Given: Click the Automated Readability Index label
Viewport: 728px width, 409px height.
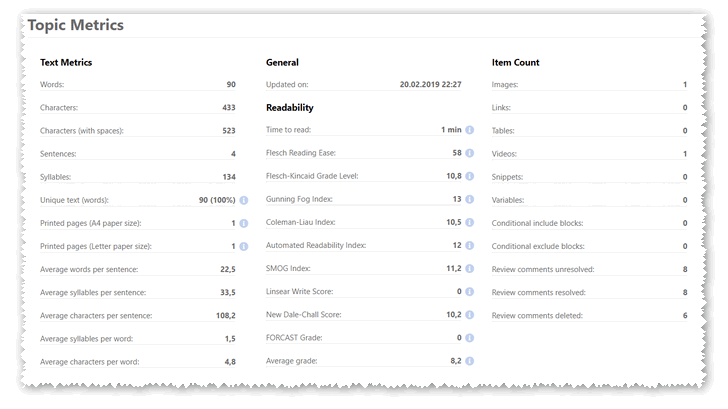Looking at the screenshot, I should point(316,245).
